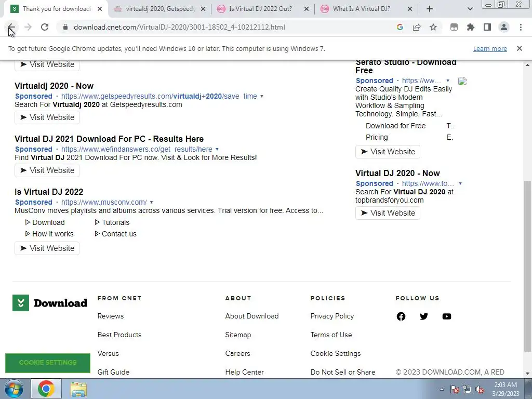The width and height of the screenshot is (532, 399).
Task: Open File Explorer from the taskbar
Action: tap(78, 389)
